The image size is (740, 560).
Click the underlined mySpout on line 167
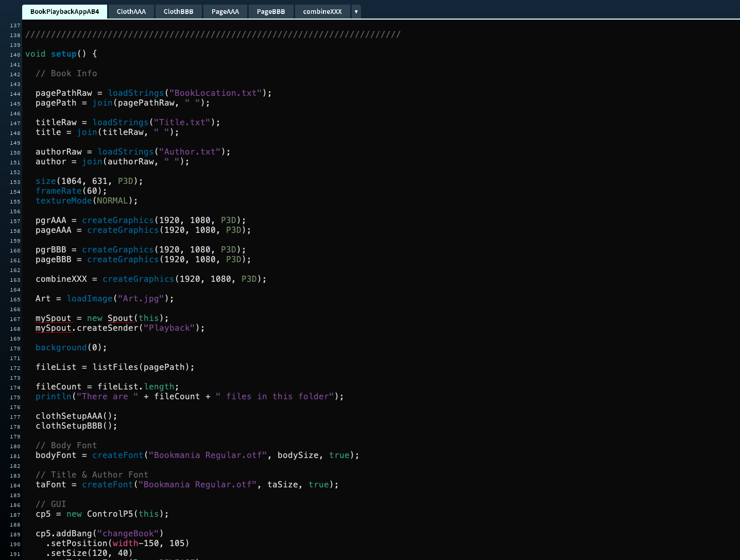point(54,318)
